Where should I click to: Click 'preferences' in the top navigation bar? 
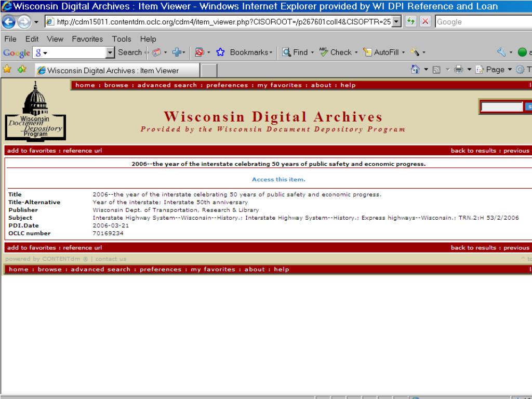[x=227, y=85]
